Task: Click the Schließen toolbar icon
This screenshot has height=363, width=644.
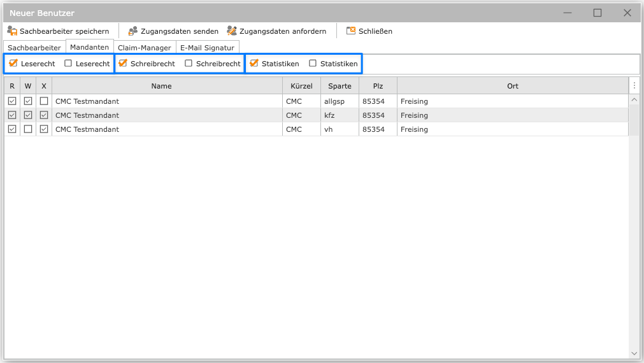Action: (x=351, y=31)
